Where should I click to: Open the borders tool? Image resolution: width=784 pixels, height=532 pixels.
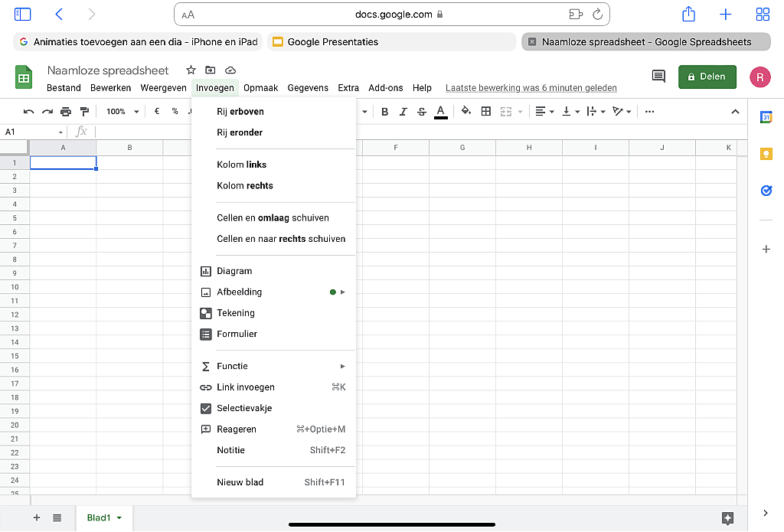[486, 112]
